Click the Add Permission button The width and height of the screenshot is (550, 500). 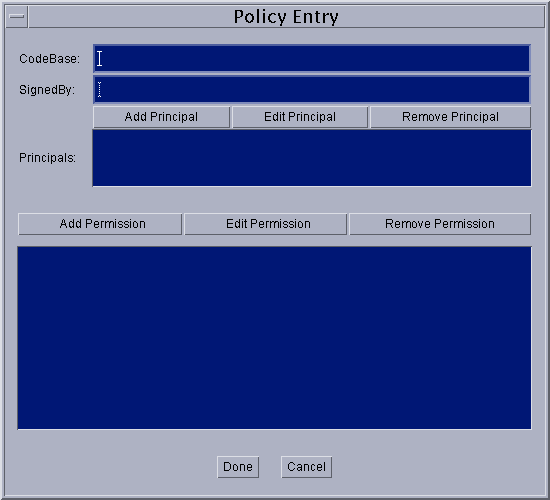click(100, 224)
